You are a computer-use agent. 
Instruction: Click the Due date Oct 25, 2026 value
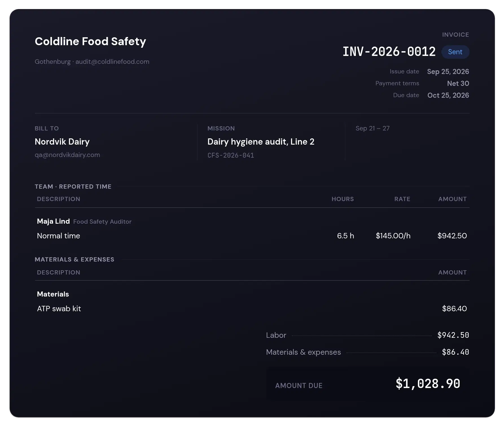[448, 95]
